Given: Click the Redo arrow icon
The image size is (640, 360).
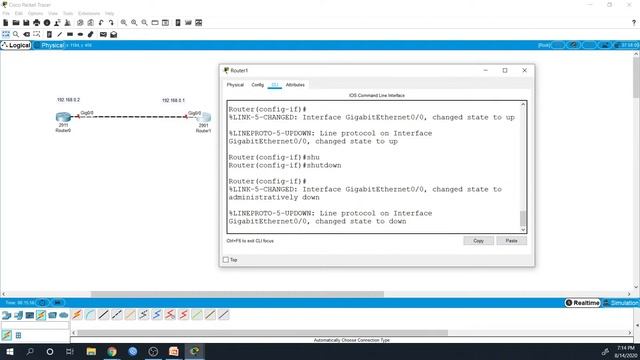Looking at the screenshot, I should coord(111,23).
